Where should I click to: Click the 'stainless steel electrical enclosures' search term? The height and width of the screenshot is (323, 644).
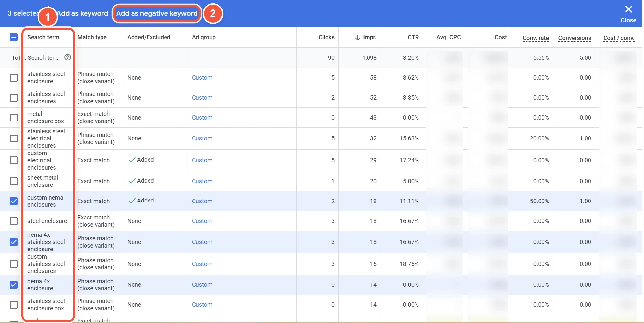pyautogui.click(x=46, y=138)
